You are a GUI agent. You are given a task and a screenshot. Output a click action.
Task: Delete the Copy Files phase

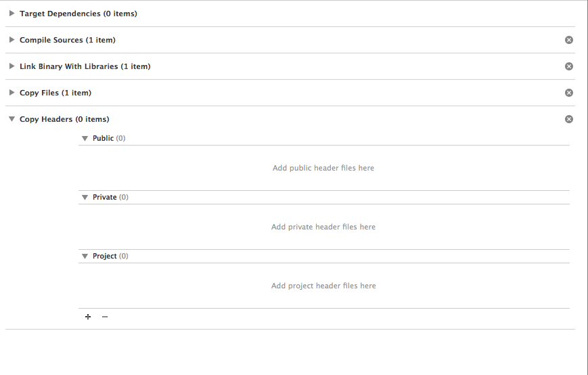click(569, 93)
